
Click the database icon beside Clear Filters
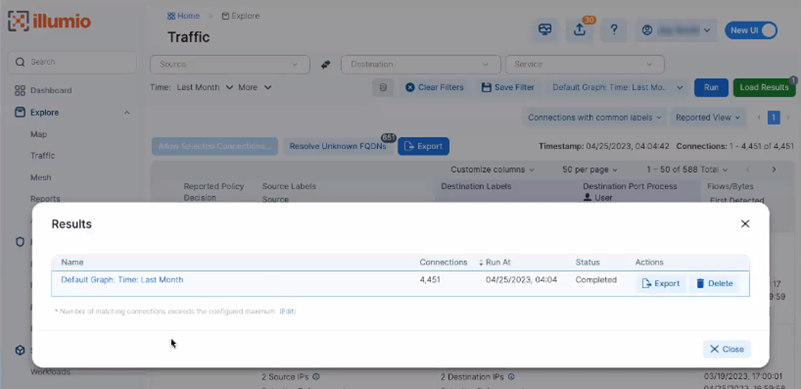coord(383,87)
